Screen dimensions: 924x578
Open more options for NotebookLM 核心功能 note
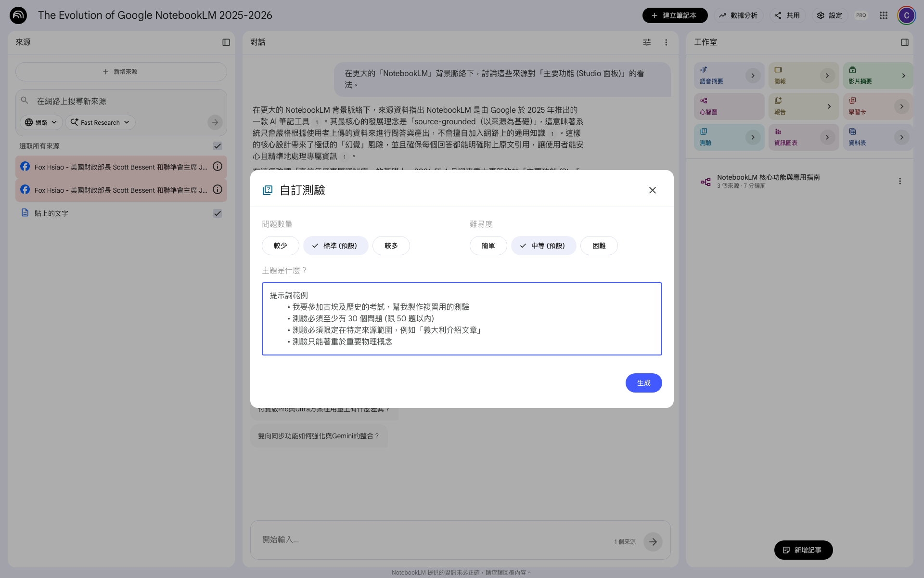[900, 181]
